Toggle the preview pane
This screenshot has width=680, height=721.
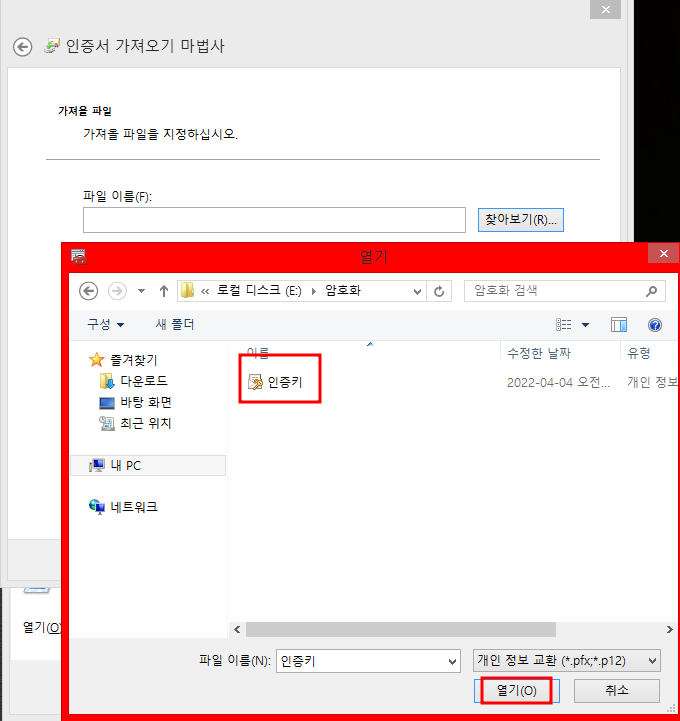(x=619, y=325)
